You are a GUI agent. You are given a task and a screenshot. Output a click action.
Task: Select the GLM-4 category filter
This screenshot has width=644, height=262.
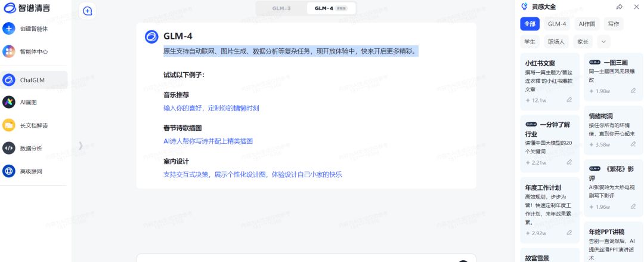click(x=557, y=24)
